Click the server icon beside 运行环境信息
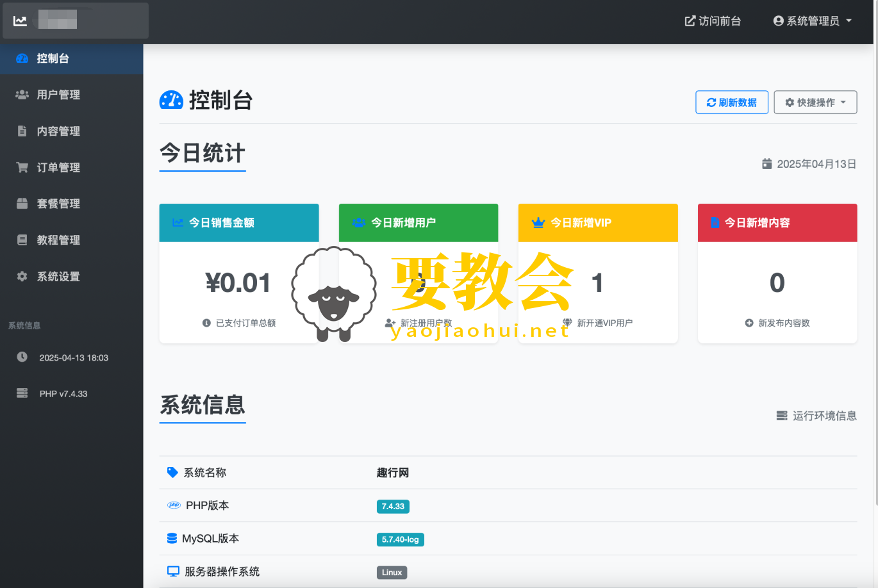This screenshot has height=588, width=878. (x=782, y=416)
